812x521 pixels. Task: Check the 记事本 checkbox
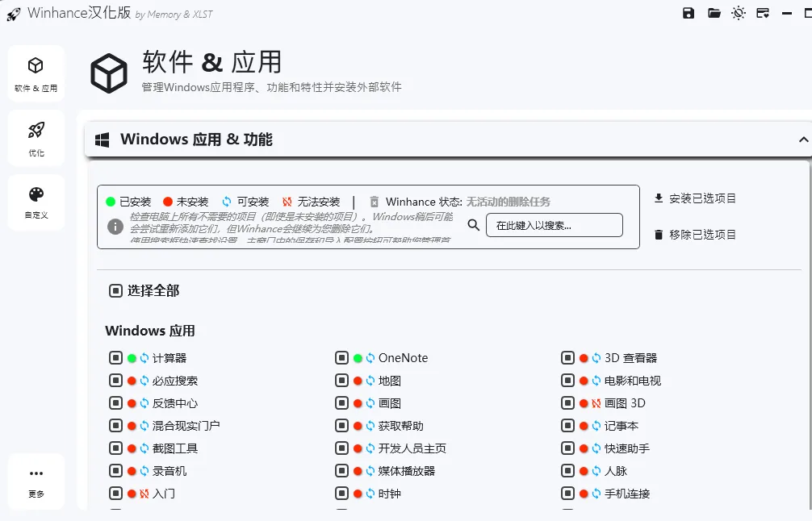(x=567, y=426)
